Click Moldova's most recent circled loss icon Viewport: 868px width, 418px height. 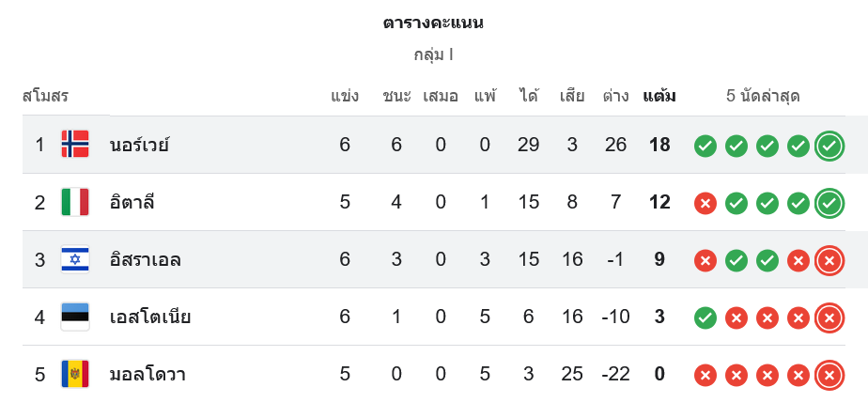(829, 375)
